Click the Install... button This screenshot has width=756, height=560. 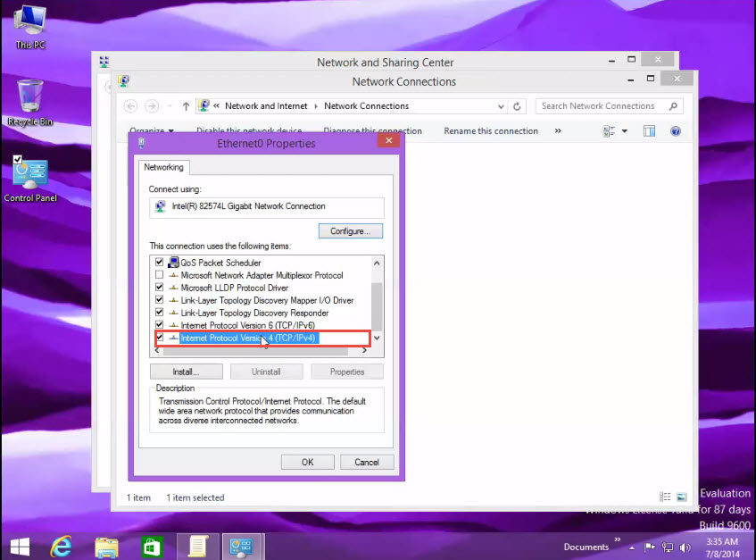[x=187, y=372]
